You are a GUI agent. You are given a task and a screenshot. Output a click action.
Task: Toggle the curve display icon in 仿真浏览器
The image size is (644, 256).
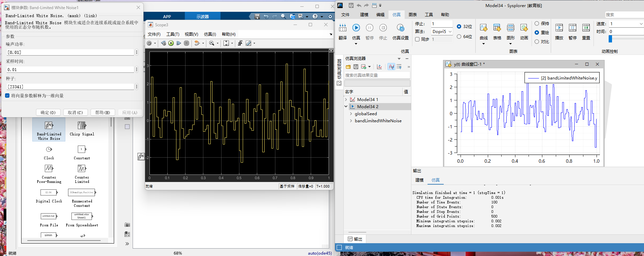click(x=391, y=67)
